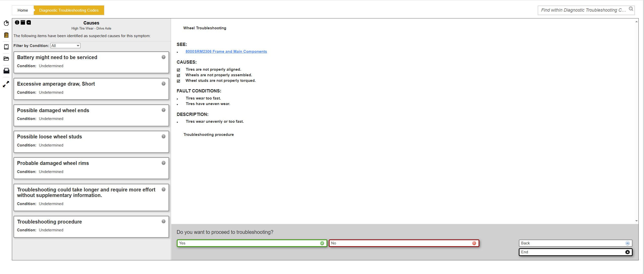Open help for Possible damaged wheel ends

point(163,110)
